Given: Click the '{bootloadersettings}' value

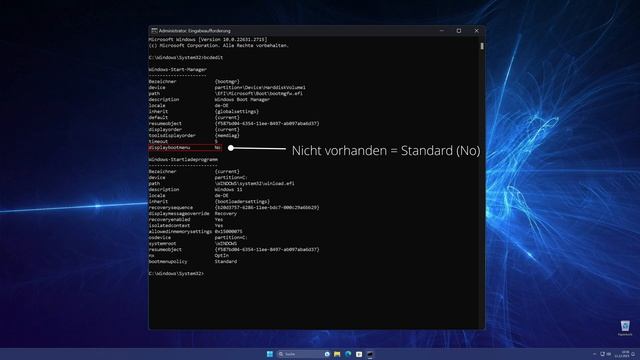Looking at the screenshot, I should pyautogui.click(x=242, y=202).
